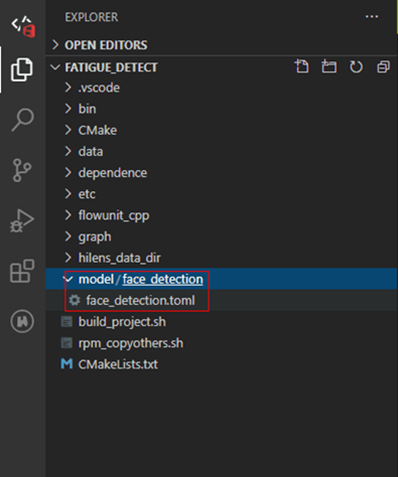
Task: Click gear icon of face_detection.toml
Action: click(x=74, y=300)
